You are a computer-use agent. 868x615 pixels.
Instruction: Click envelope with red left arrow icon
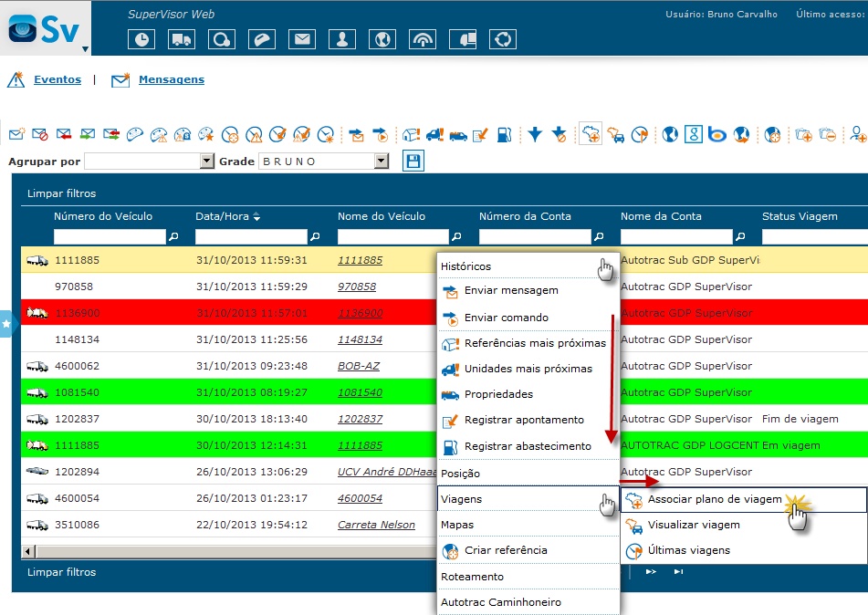64,134
